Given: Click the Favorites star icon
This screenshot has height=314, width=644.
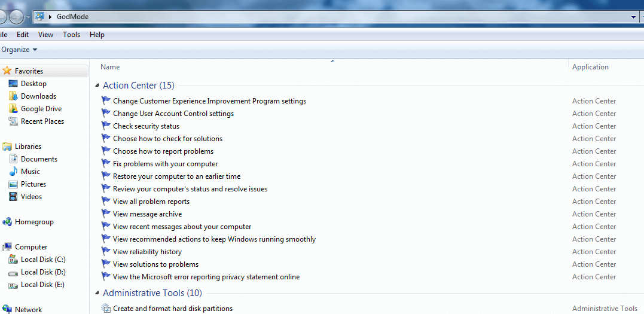Looking at the screenshot, I should (x=7, y=71).
